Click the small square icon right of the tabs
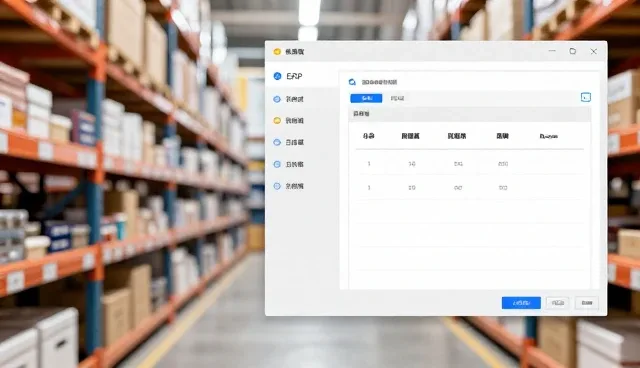Image resolution: width=640 pixels, height=368 pixels. pos(586,97)
